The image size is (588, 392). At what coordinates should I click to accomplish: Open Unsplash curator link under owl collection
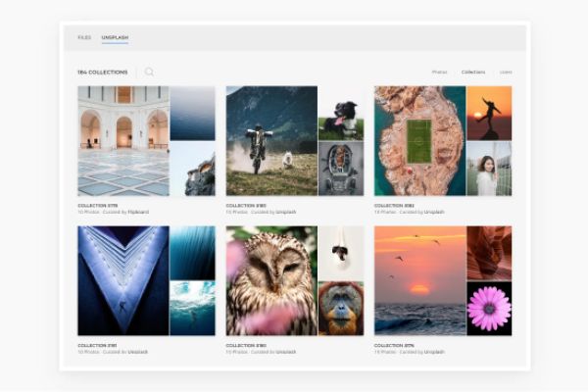coord(286,352)
